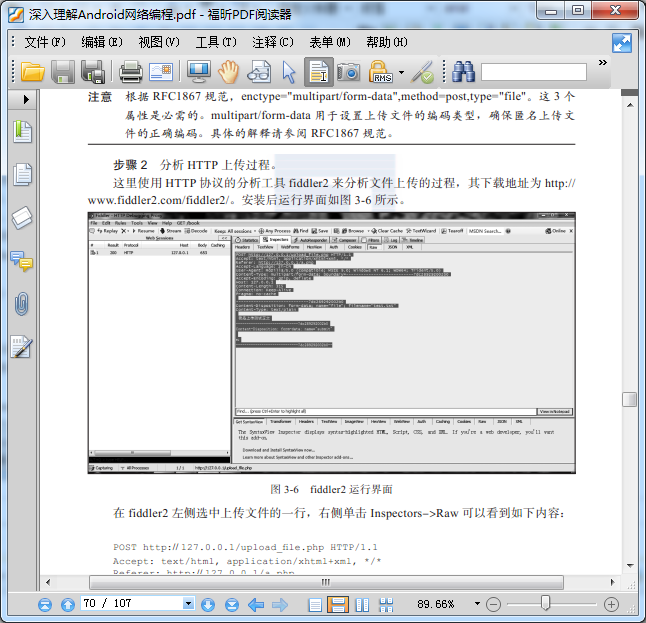Select the Snapshot camera tool
The height and width of the screenshot is (623, 646).
pyautogui.click(x=349, y=72)
